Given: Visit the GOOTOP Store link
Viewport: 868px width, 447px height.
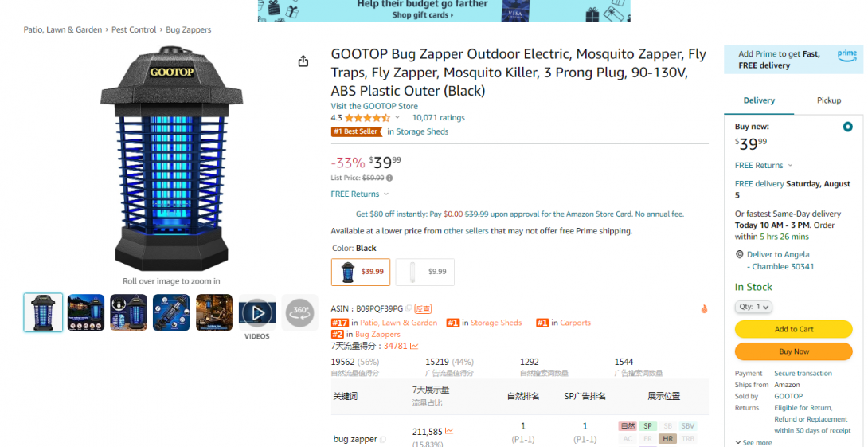Looking at the screenshot, I should pos(374,106).
